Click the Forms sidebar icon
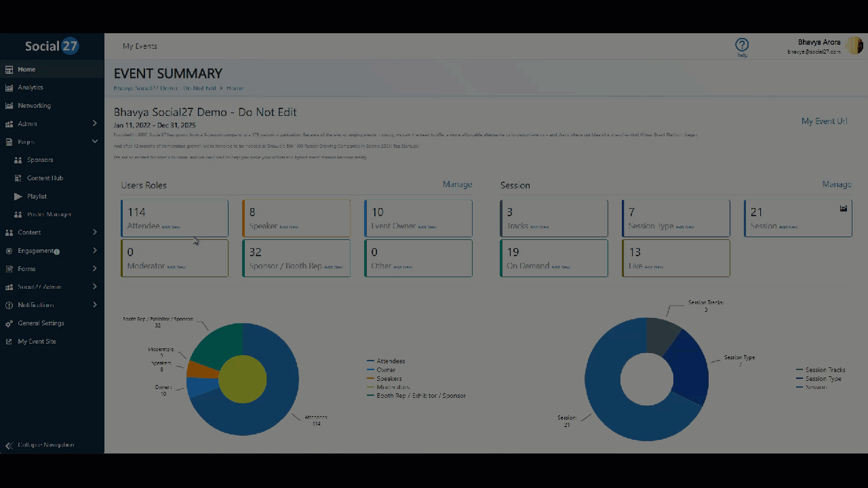This screenshot has height=488, width=868. tap(9, 269)
